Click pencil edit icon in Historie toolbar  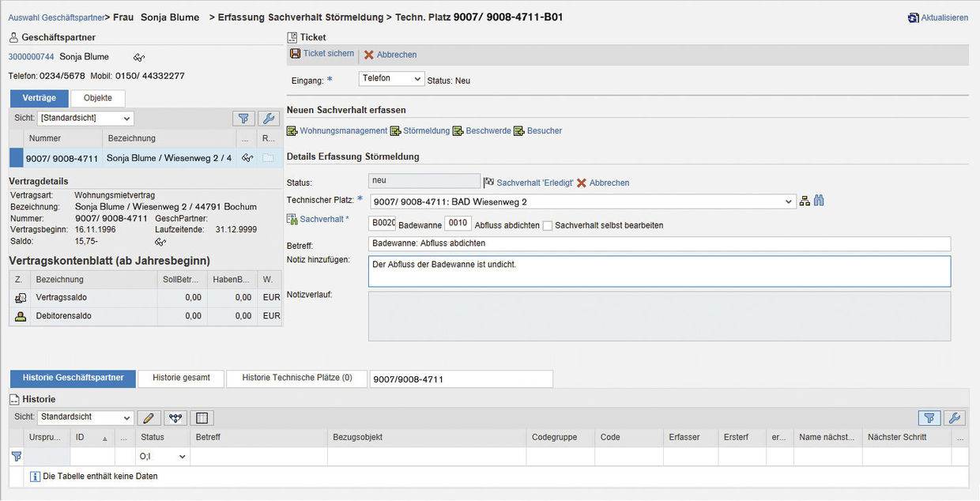[149, 418]
